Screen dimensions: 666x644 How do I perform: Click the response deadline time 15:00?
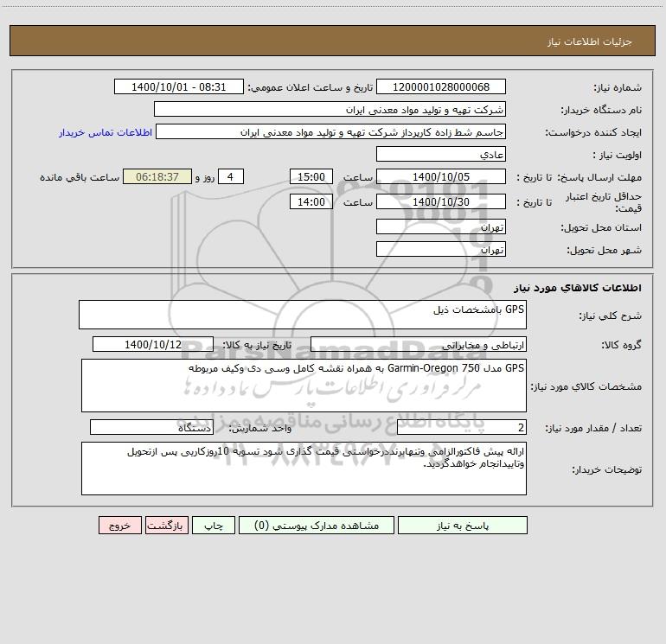pyautogui.click(x=311, y=176)
